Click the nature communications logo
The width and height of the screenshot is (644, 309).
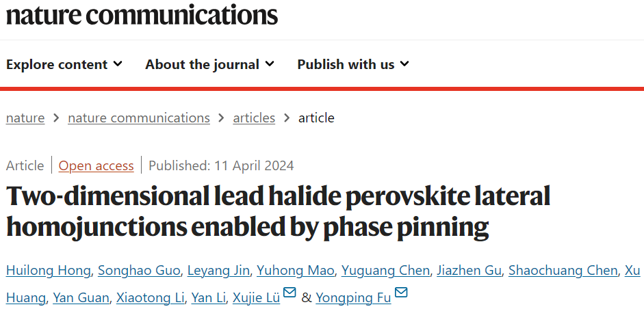142,15
